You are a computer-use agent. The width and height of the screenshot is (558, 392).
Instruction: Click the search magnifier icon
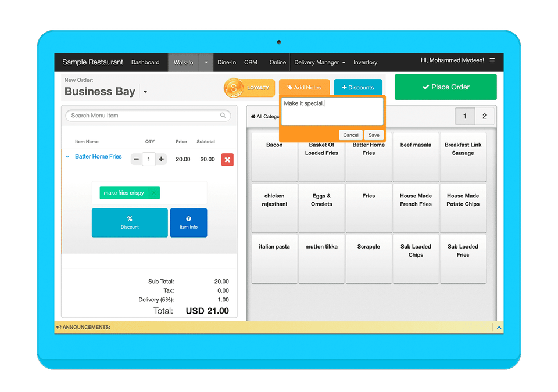223,115
